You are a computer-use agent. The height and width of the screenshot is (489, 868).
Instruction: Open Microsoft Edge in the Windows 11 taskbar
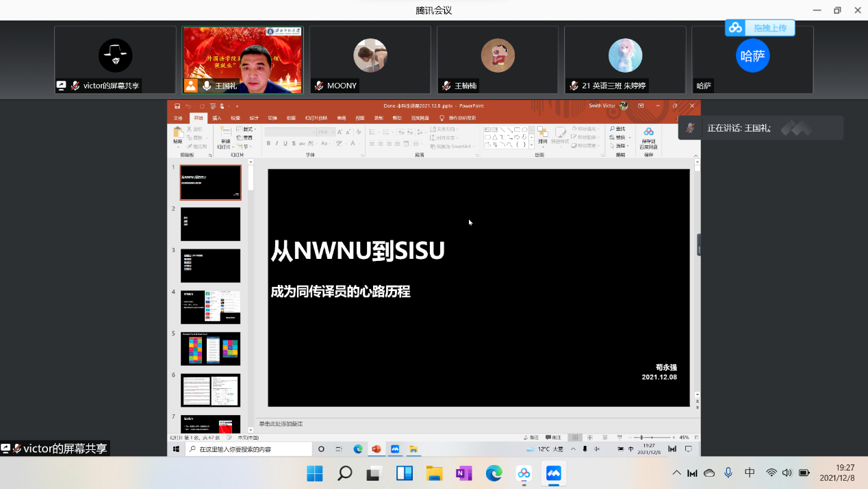494,473
